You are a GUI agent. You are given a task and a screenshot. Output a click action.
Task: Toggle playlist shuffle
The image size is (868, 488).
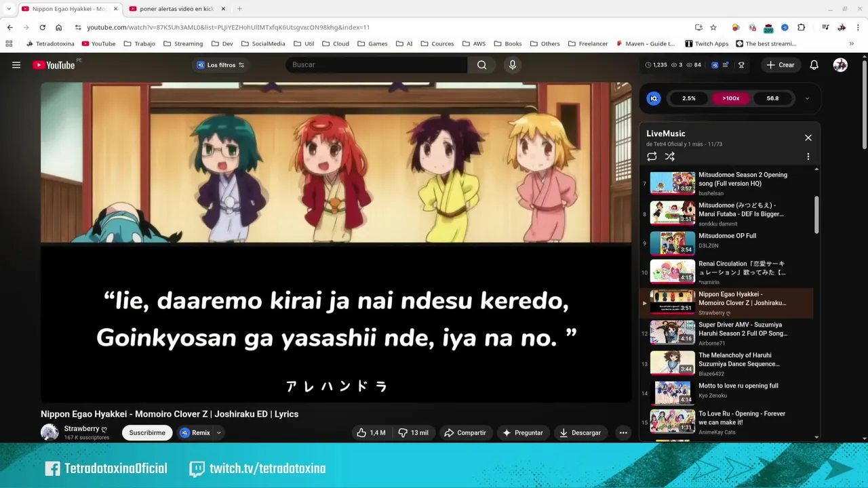[669, 157]
